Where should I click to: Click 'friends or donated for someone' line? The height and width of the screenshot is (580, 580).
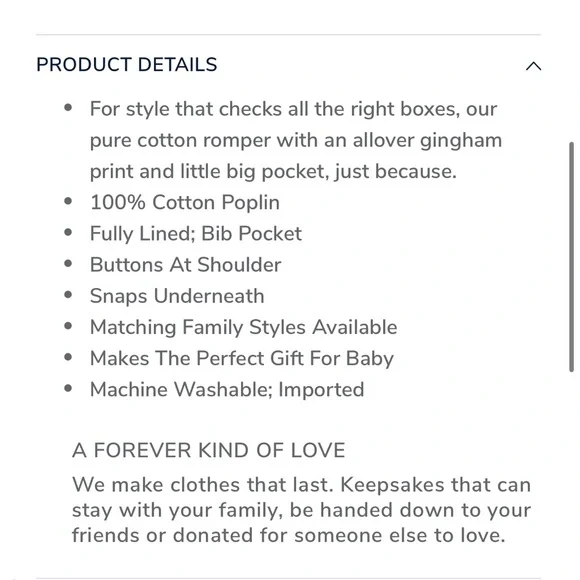(289, 535)
